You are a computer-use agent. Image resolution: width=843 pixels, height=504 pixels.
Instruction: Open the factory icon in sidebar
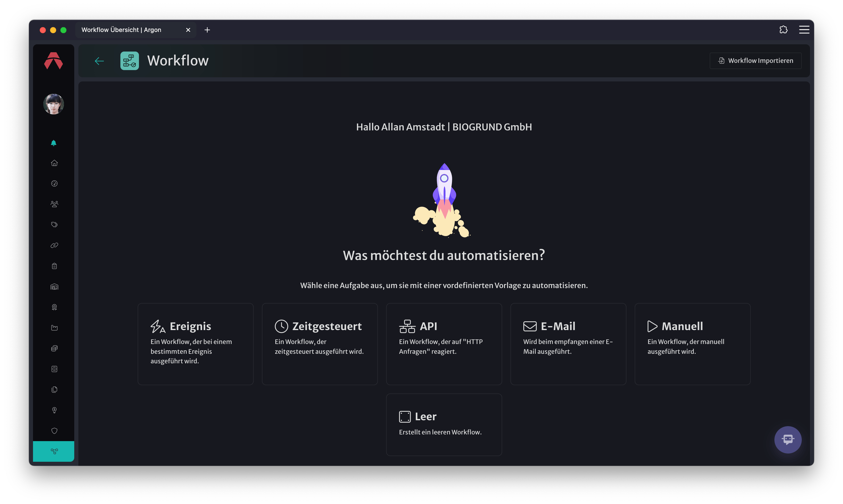(54, 328)
